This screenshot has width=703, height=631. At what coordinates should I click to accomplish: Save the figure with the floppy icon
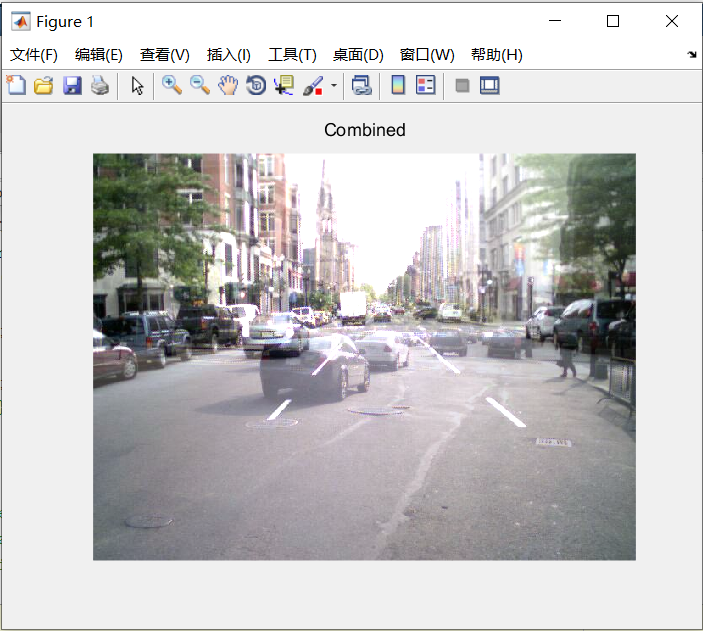pos(72,85)
